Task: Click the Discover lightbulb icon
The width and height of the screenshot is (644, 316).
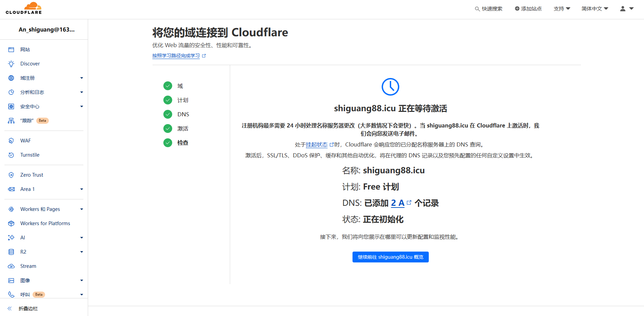Action: tap(11, 64)
